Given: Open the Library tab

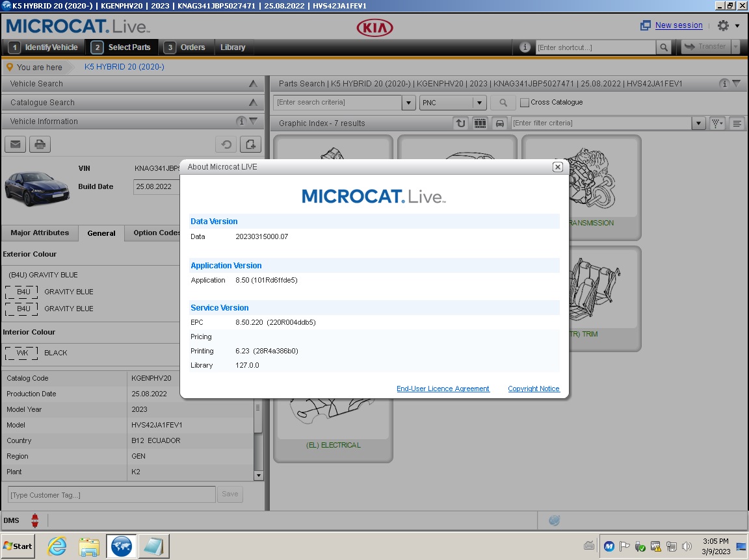Looking at the screenshot, I should tap(233, 47).
